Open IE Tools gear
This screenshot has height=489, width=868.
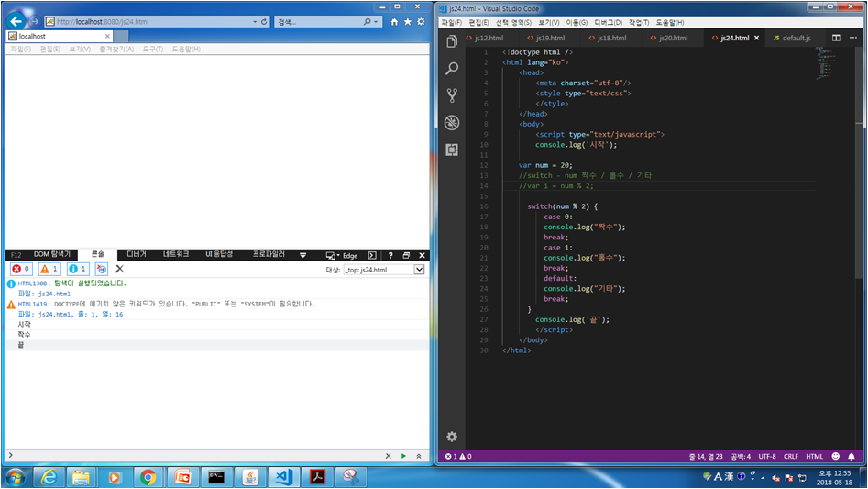[422, 22]
